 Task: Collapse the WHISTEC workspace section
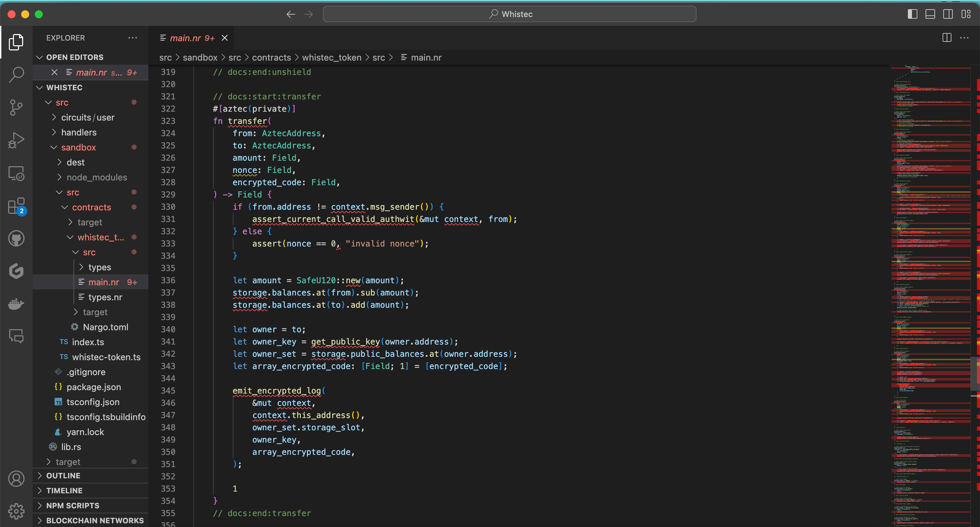91,87
